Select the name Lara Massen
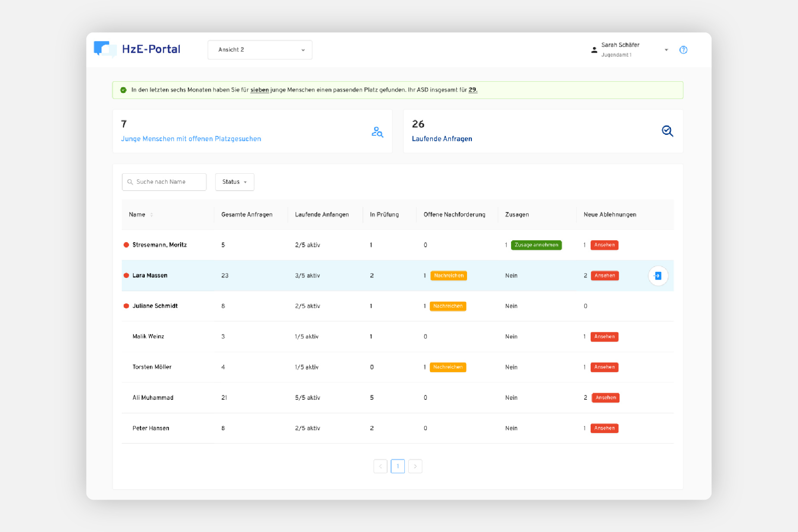The width and height of the screenshot is (798, 532). pyautogui.click(x=150, y=276)
